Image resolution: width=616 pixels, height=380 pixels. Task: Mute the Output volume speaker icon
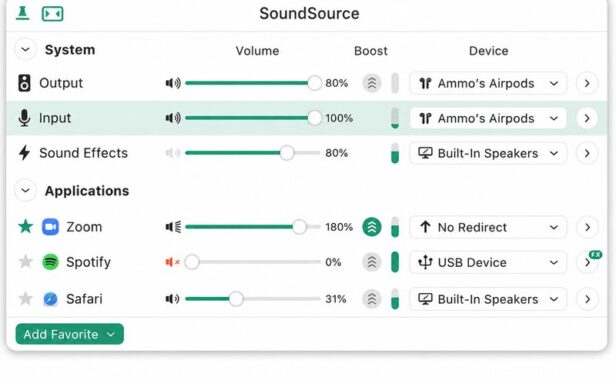tap(173, 83)
